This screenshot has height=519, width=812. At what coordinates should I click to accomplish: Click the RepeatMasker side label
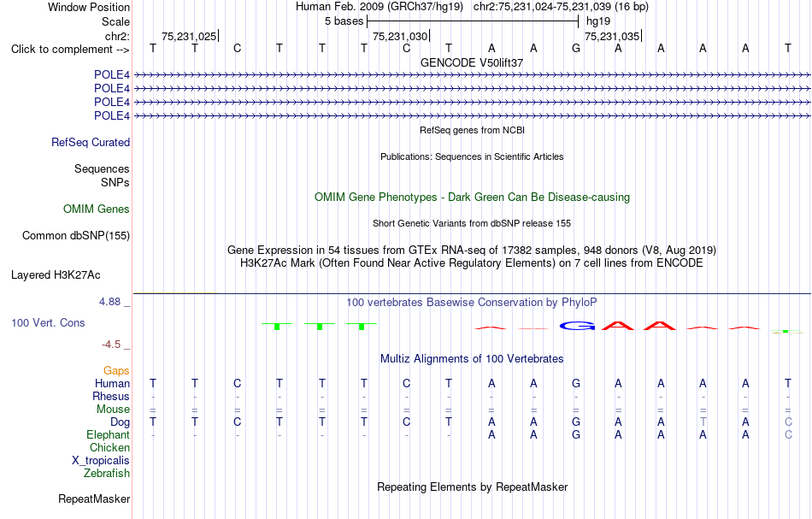tap(94, 498)
